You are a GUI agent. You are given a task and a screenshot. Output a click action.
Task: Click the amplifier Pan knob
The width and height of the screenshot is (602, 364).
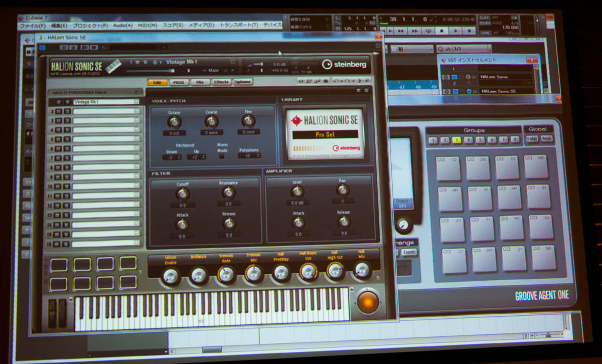[343, 190]
